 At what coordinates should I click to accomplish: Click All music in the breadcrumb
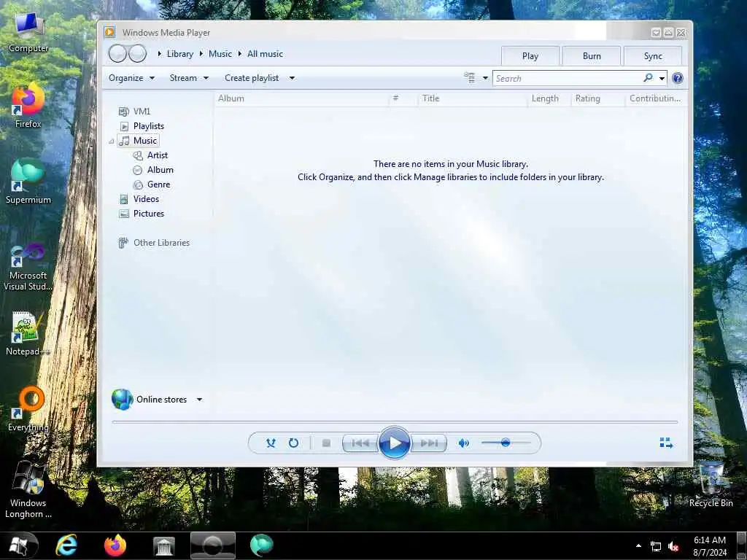[265, 54]
